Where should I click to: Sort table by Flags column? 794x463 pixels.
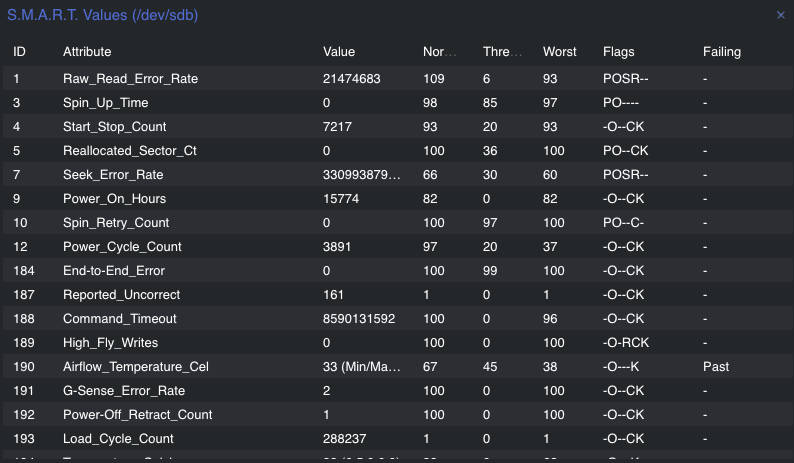tap(619, 51)
